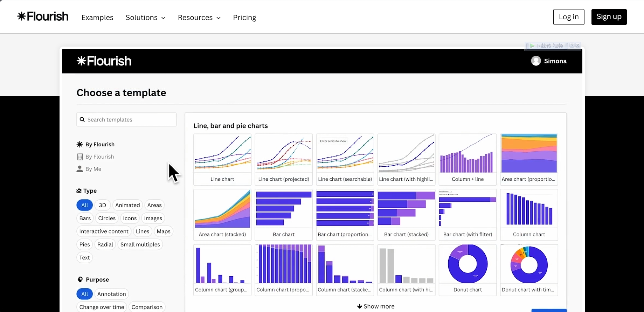644x312 pixels.
Task: Open the Examples page
Action: pyautogui.click(x=97, y=18)
